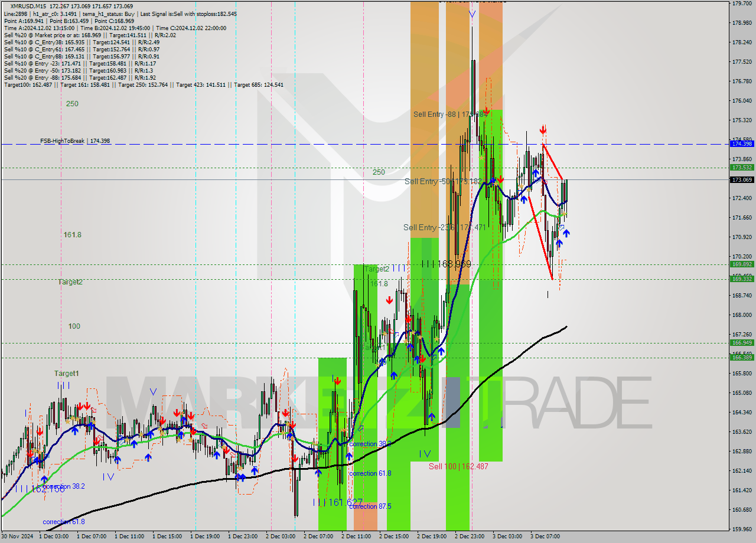Click the blue 174.398 price tag on axis
Viewport: 756px width, 543px height.
pyautogui.click(x=742, y=144)
